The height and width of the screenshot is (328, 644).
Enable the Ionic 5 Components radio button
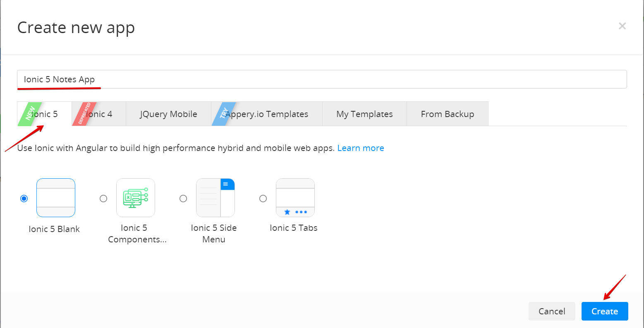pos(103,199)
